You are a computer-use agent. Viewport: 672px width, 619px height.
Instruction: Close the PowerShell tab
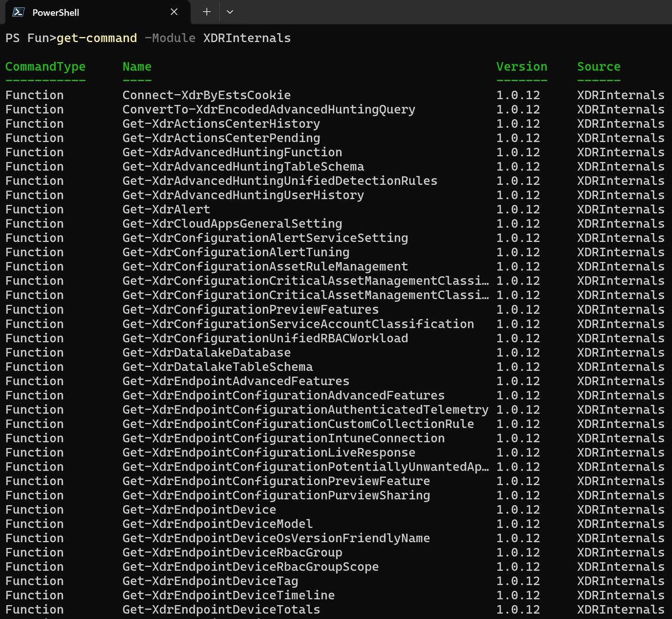(x=174, y=12)
